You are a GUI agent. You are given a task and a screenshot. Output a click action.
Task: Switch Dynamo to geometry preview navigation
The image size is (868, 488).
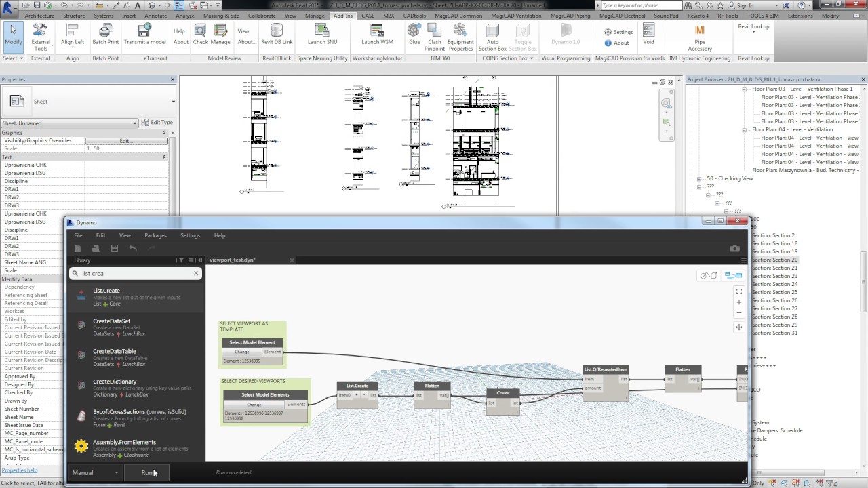[709, 276]
